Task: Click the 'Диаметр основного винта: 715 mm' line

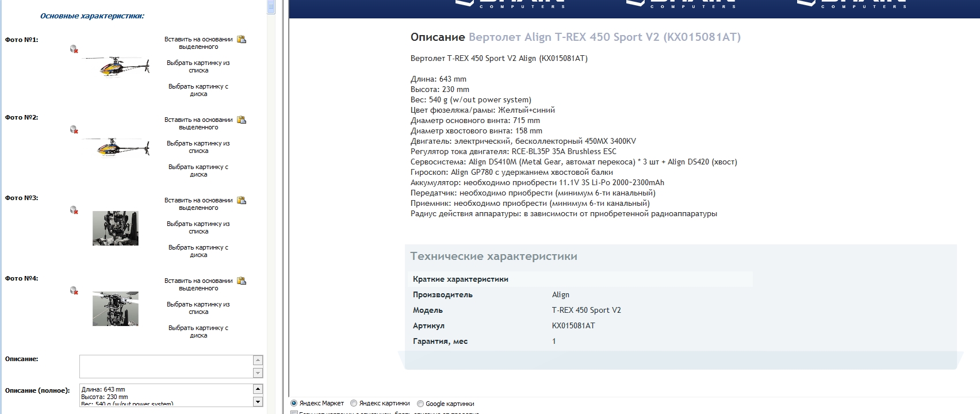Action: pyautogui.click(x=475, y=120)
